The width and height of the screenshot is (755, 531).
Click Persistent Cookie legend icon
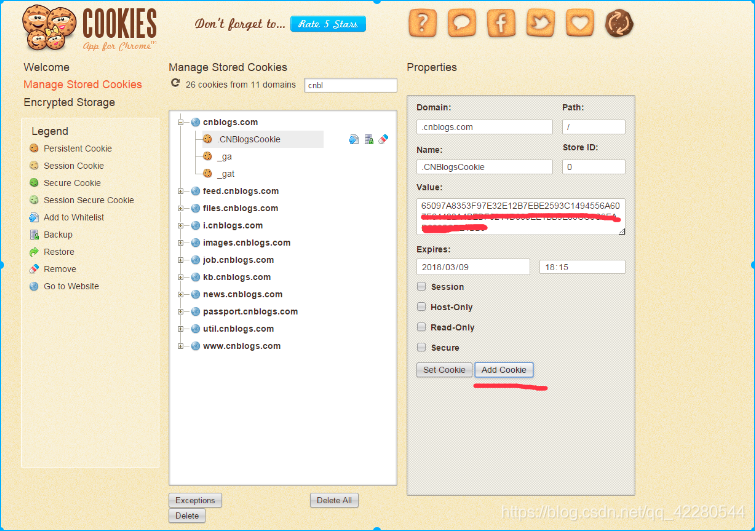[34, 148]
